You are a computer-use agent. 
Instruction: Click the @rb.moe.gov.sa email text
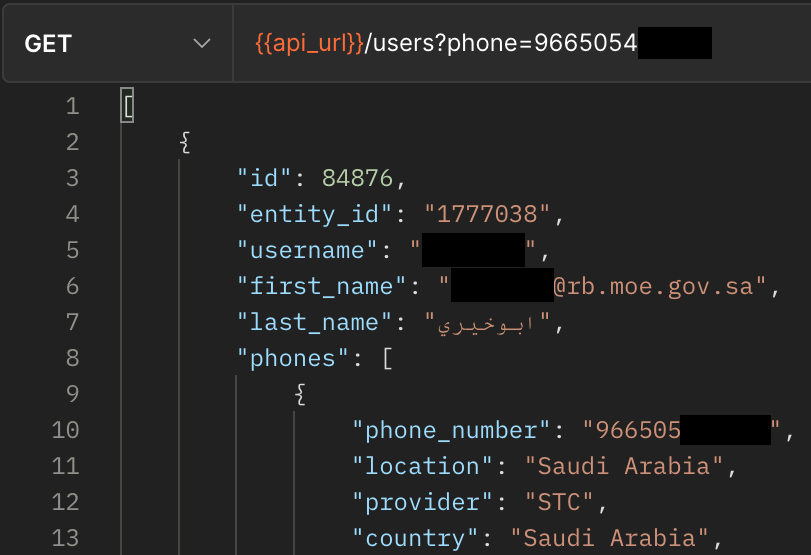tap(659, 286)
